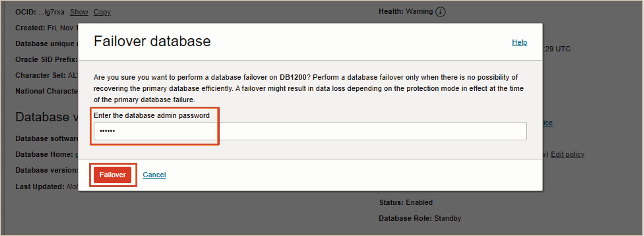Click the database admin password field
Screen dimensions: 644x236
(310, 131)
